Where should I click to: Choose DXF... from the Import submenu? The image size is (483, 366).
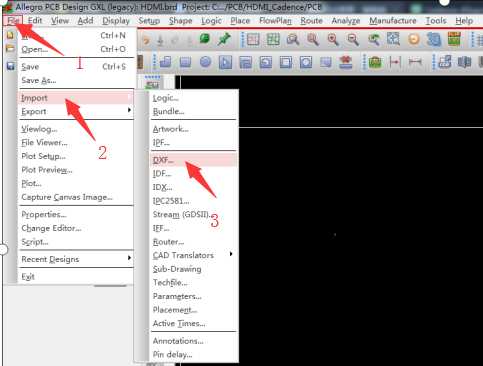(x=193, y=160)
